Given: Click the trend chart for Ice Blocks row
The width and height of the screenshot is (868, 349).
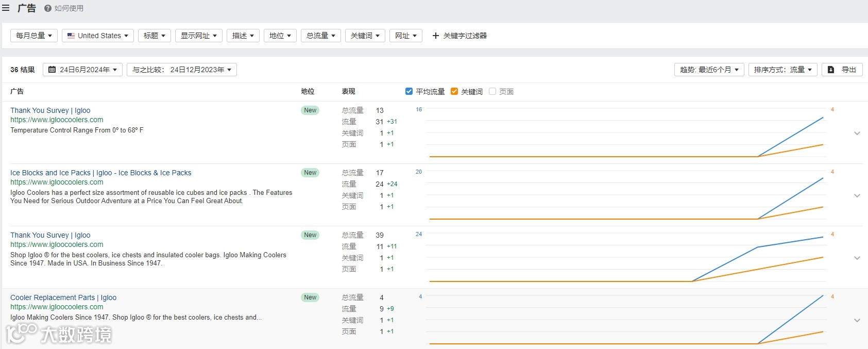Looking at the screenshot, I should coord(626,196).
